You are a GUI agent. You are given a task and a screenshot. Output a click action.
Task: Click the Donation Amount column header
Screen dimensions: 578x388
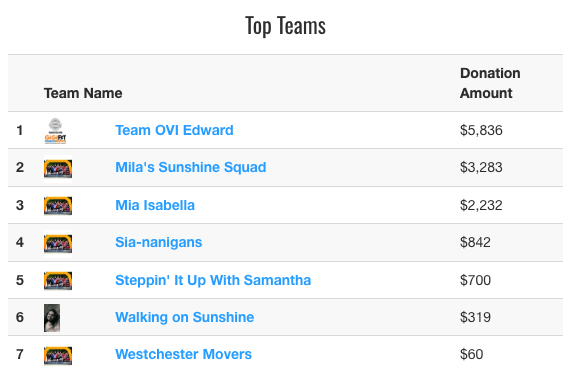point(490,83)
